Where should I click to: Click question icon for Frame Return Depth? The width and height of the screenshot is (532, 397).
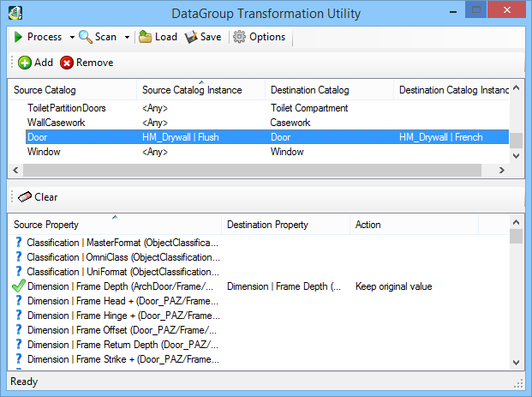pos(19,345)
